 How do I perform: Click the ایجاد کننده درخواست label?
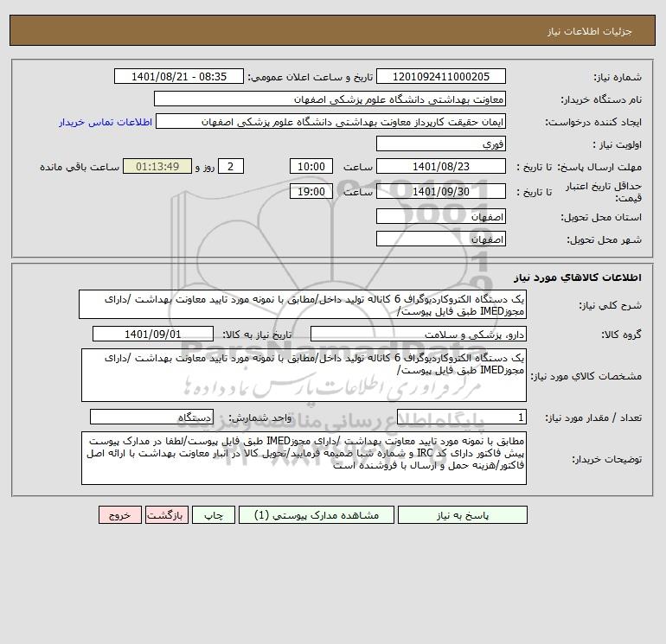[x=593, y=122]
